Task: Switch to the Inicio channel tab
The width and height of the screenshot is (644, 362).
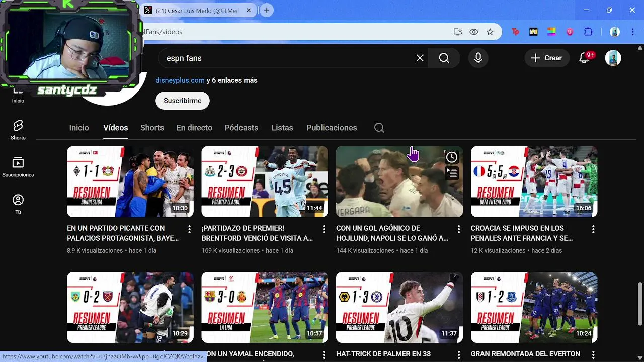Action: pyautogui.click(x=79, y=128)
